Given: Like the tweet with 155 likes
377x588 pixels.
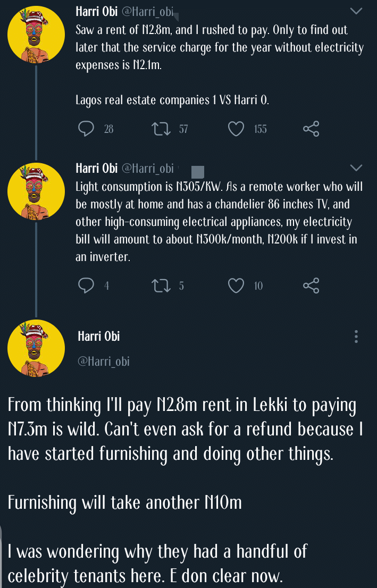Looking at the screenshot, I should pyautogui.click(x=236, y=129).
